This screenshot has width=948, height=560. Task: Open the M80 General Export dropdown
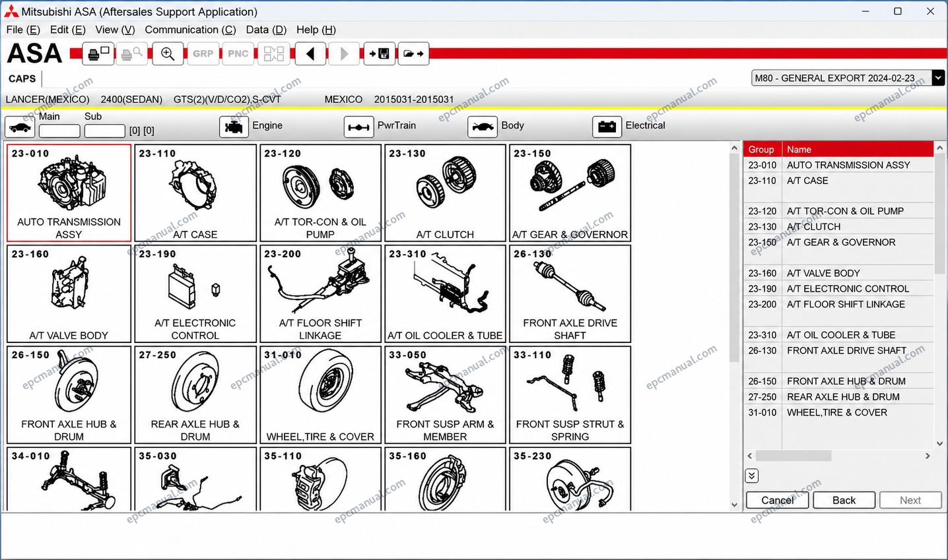point(938,78)
